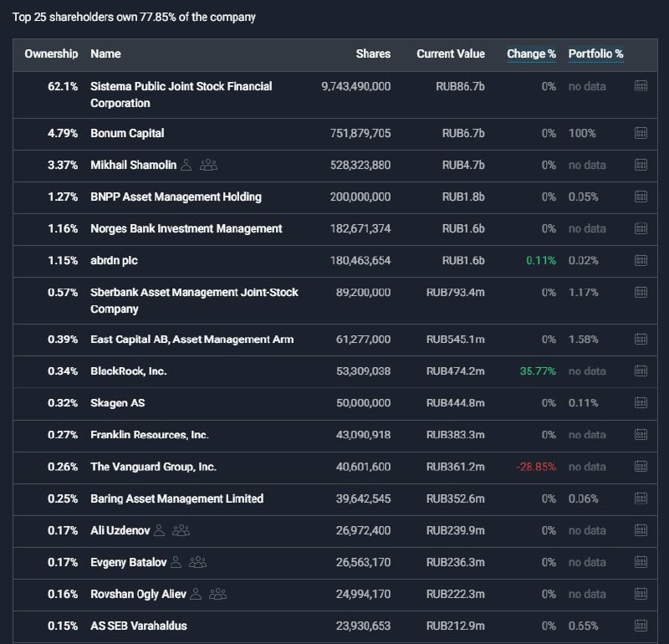Click East Capital AB, Asset Management Arm
The image size is (669, 644).
pos(192,340)
